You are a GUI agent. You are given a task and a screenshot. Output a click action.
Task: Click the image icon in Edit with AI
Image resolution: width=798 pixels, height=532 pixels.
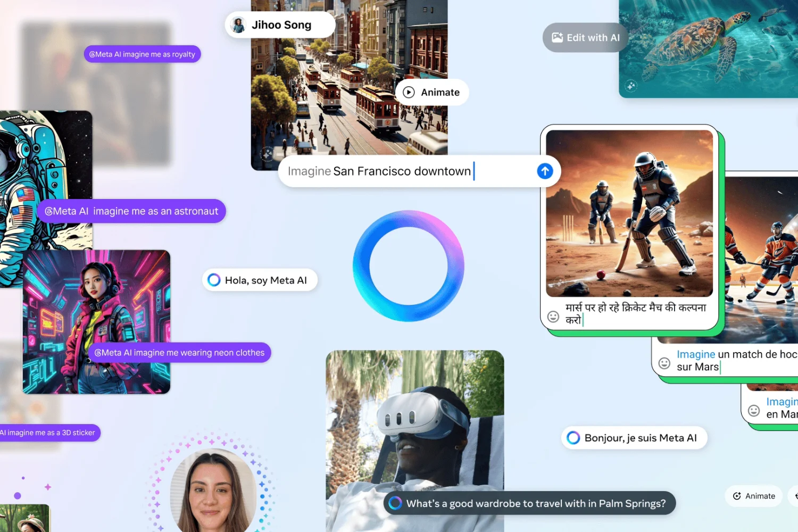(x=557, y=37)
